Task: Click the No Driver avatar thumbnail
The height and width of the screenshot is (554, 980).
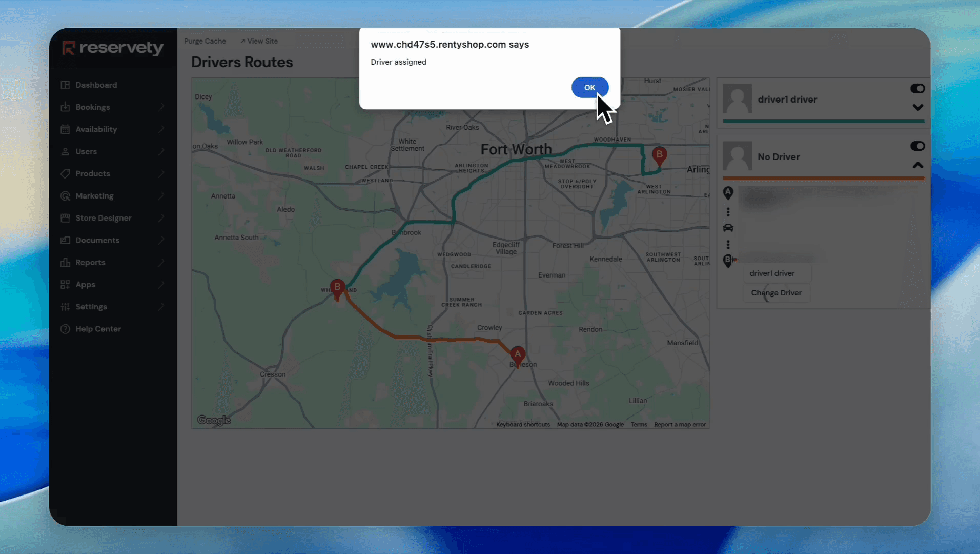Action: click(x=738, y=156)
